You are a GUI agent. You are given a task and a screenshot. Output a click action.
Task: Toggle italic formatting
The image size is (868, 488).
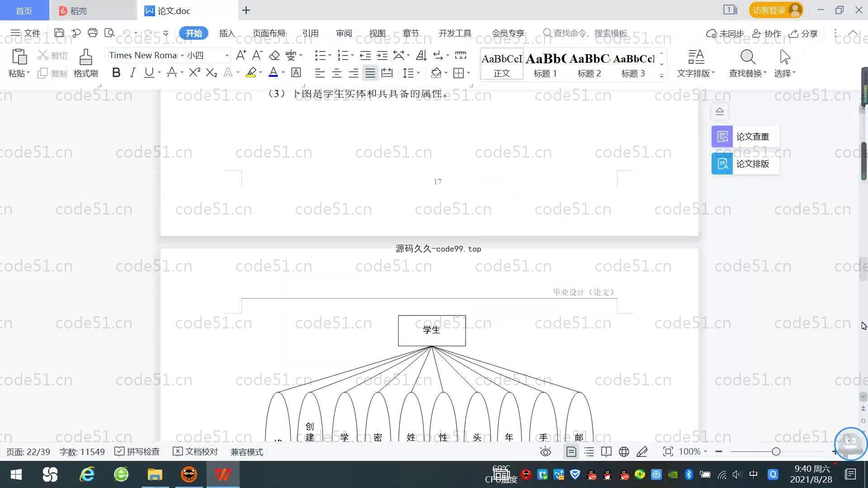[132, 72]
